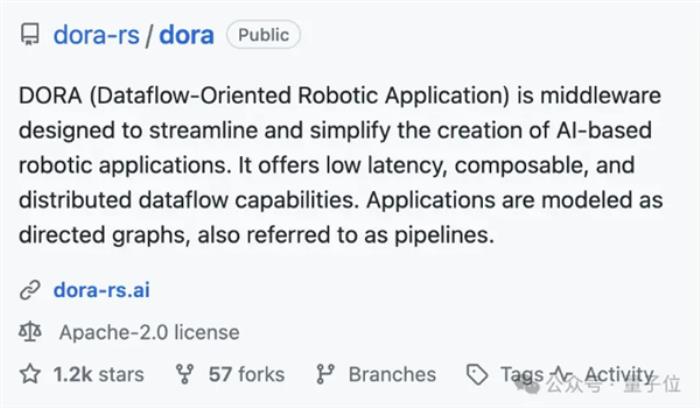Click the license scale icon
Image resolution: width=700 pixels, height=408 pixels.
click(x=30, y=332)
